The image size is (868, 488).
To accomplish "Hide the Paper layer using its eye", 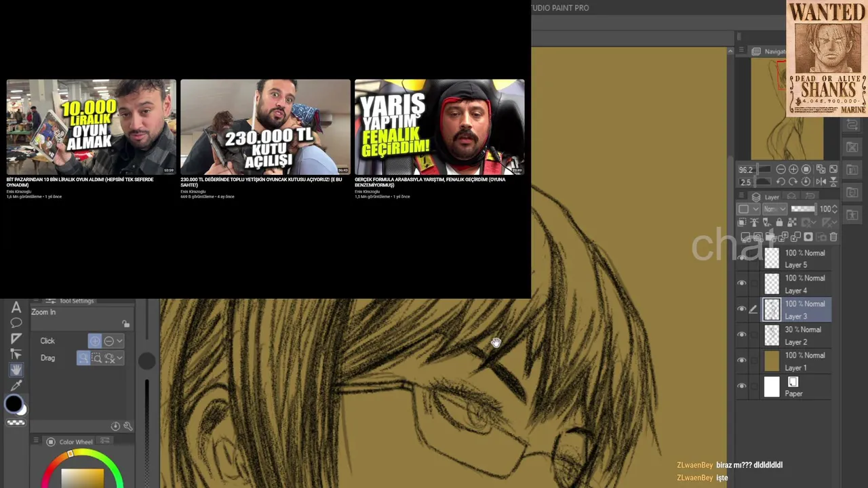I will [x=742, y=386].
